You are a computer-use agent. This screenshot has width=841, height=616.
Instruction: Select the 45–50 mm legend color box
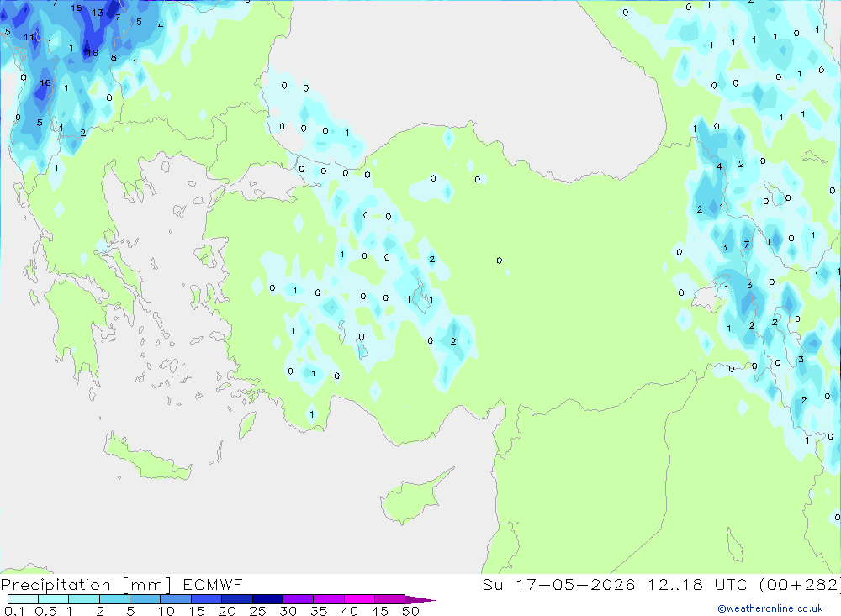(390, 599)
